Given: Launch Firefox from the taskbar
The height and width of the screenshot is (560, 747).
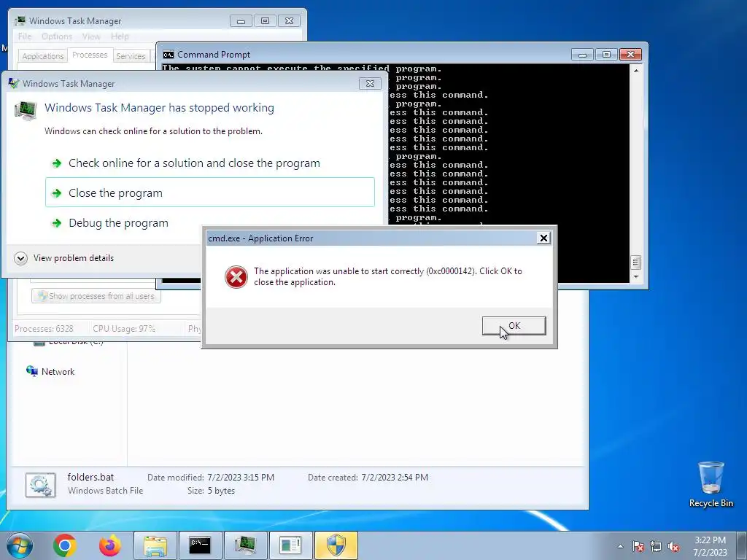Looking at the screenshot, I should coord(109,545).
